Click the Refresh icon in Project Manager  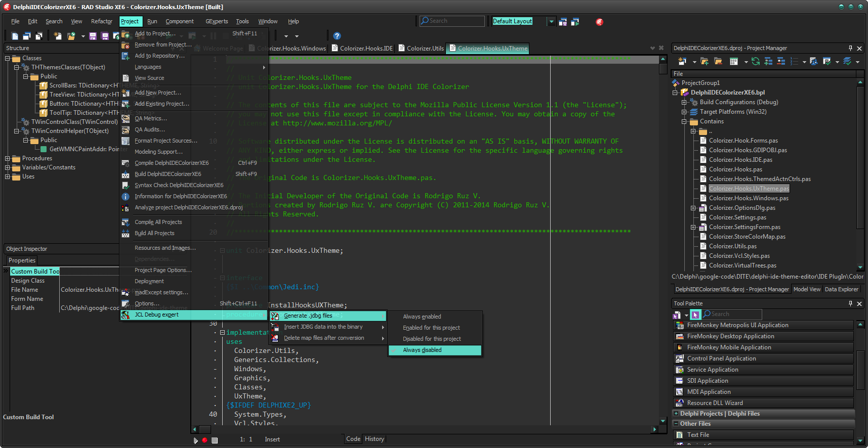pyautogui.click(x=756, y=62)
